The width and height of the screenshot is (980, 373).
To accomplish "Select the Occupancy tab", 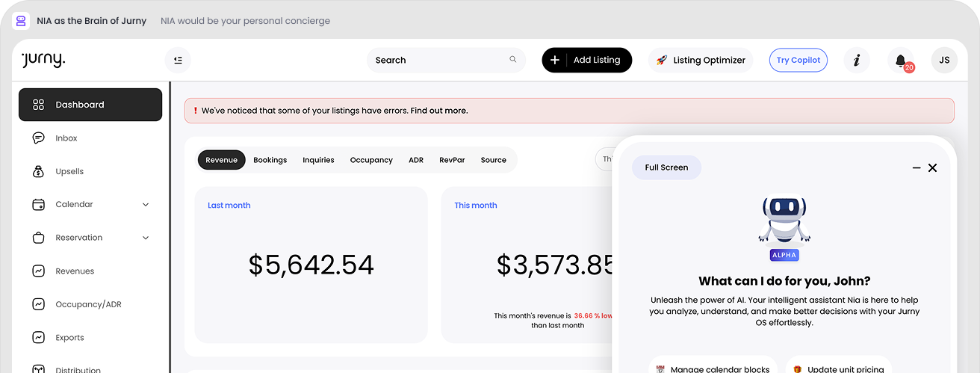I will (x=371, y=160).
